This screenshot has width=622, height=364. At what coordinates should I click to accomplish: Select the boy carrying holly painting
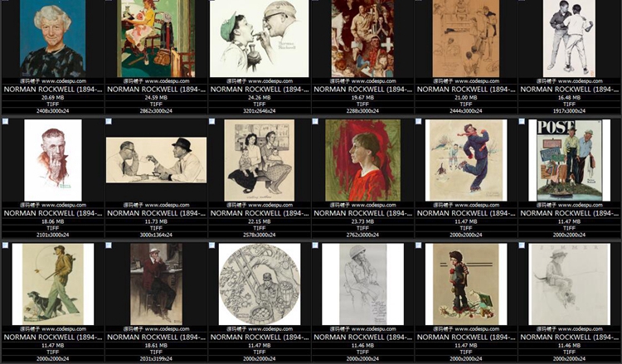click(x=466, y=284)
